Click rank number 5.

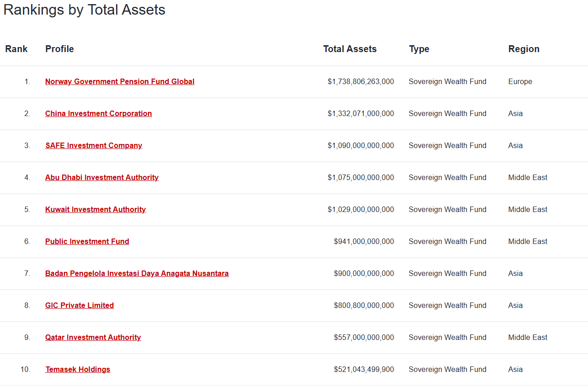27,209
